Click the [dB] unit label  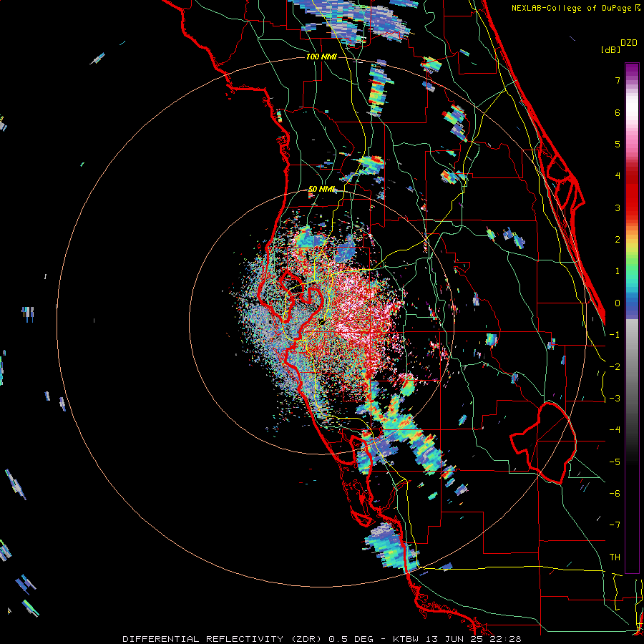(610, 49)
